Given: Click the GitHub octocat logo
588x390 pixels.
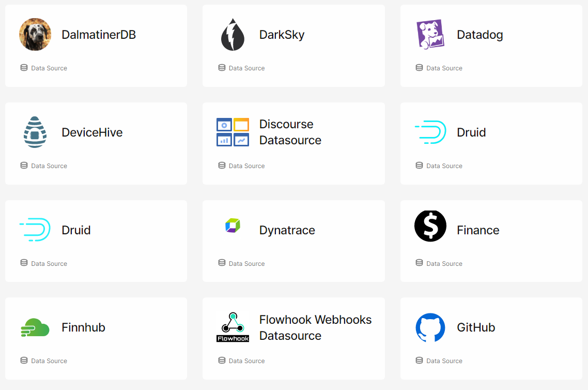Looking at the screenshot, I should [x=430, y=327].
